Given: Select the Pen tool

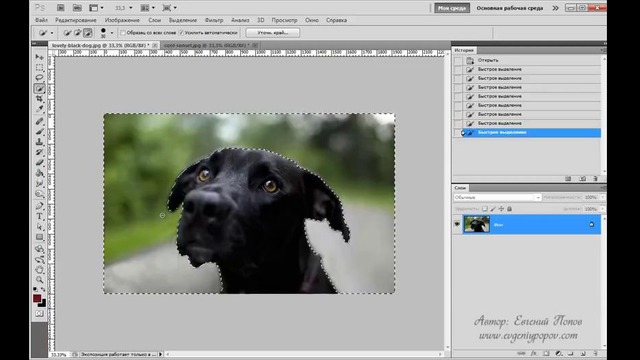Looking at the screenshot, I should point(39,206).
